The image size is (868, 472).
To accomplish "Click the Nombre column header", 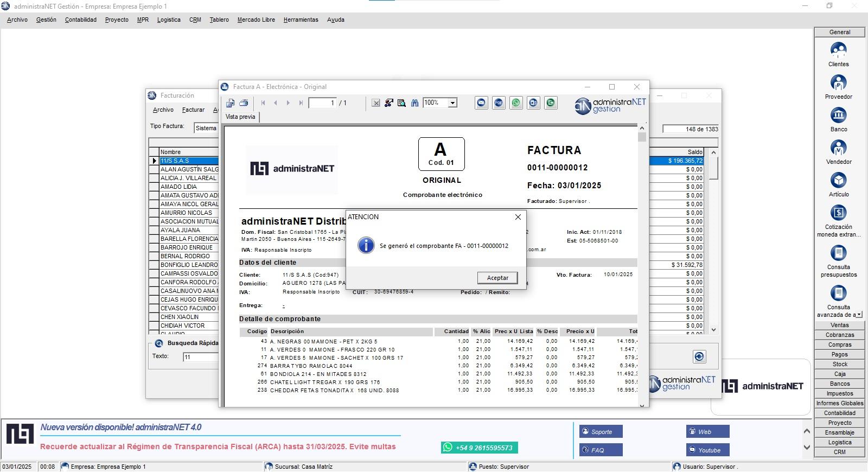I will [x=189, y=152].
